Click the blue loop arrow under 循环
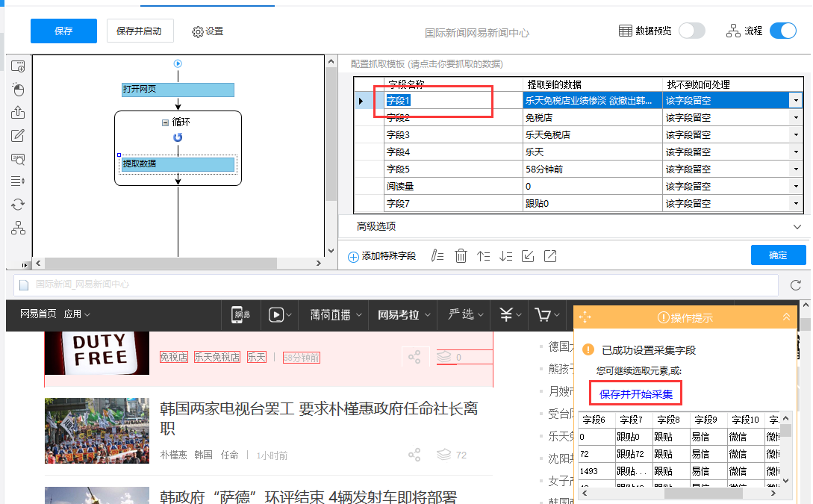The width and height of the screenshot is (813, 504). [x=178, y=137]
